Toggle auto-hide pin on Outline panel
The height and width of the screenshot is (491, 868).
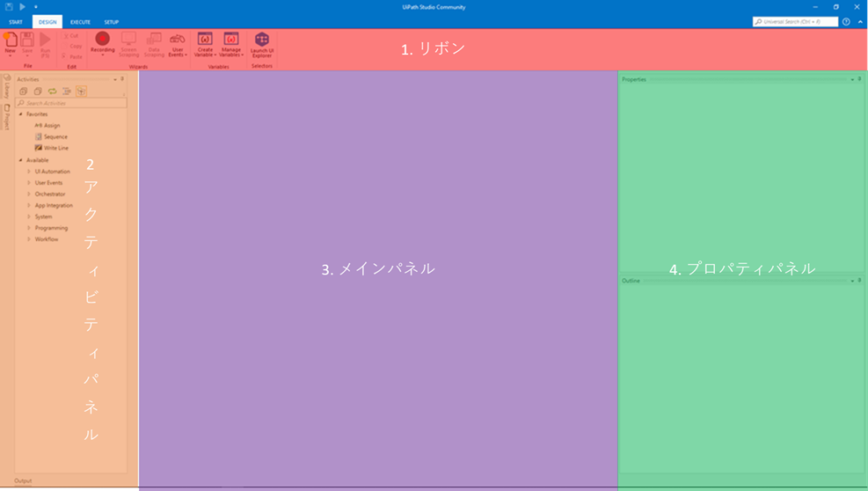tap(860, 281)
